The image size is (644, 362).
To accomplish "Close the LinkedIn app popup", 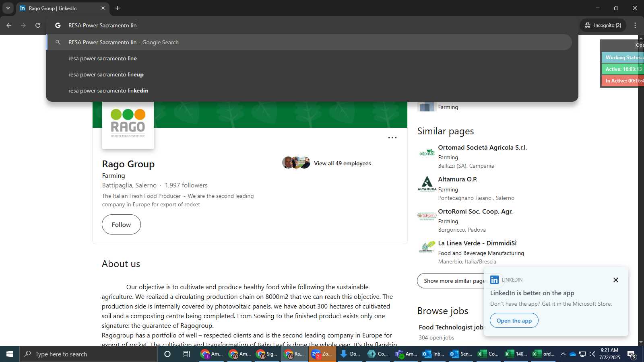I will click(616, 280).
